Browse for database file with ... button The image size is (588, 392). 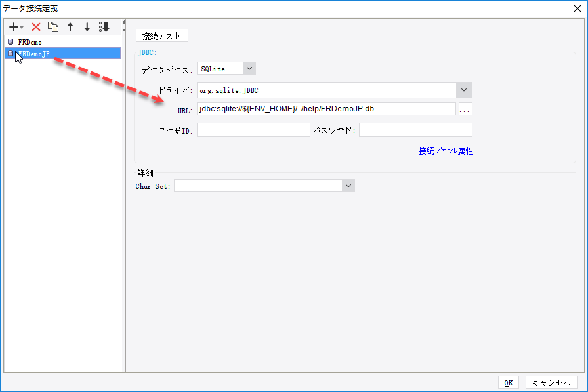tap(465, 109)
